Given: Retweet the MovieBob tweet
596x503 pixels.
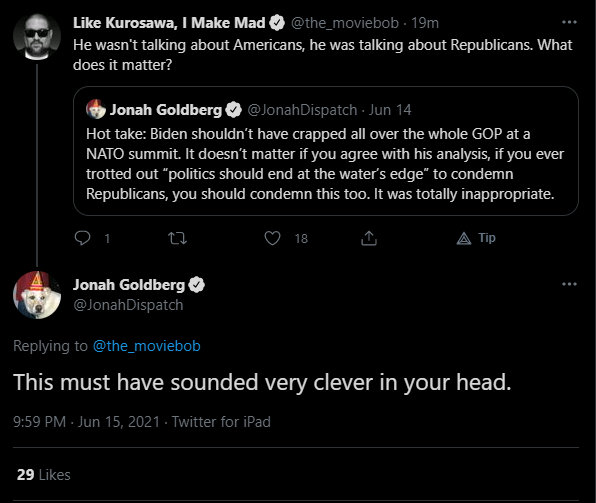Looking at the screenshot, I should 178,238.
